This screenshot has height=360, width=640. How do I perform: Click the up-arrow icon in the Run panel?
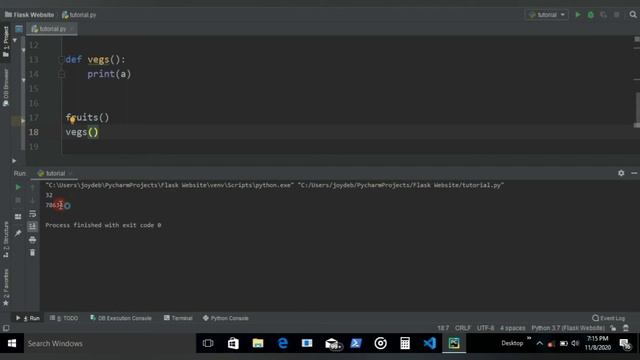pyautogui.click(x=32, y=187)
